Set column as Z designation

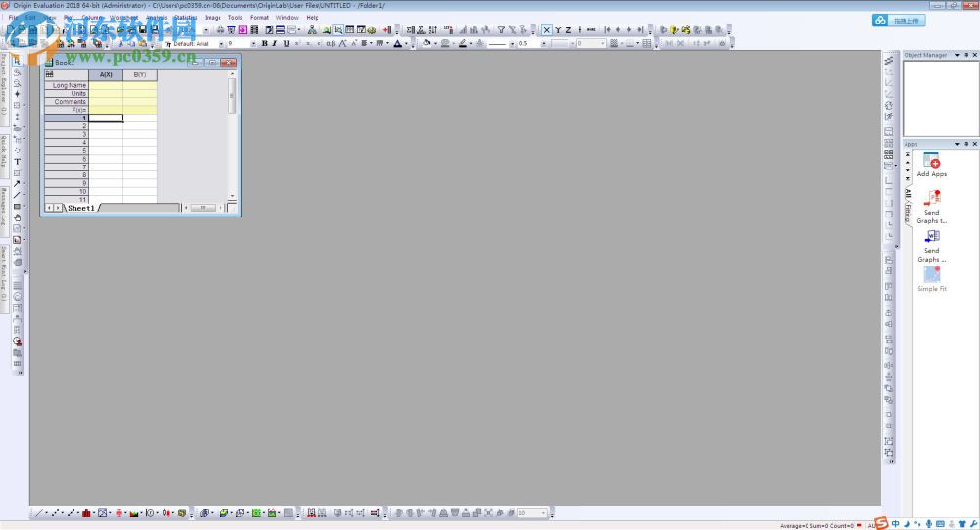tap(568, 30)
